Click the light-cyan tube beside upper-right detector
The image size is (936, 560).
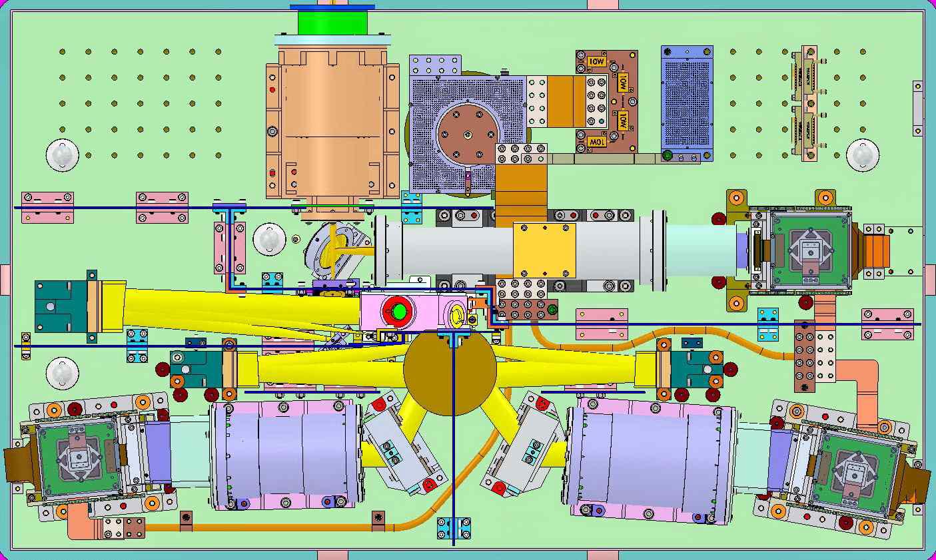pos(702,251)
